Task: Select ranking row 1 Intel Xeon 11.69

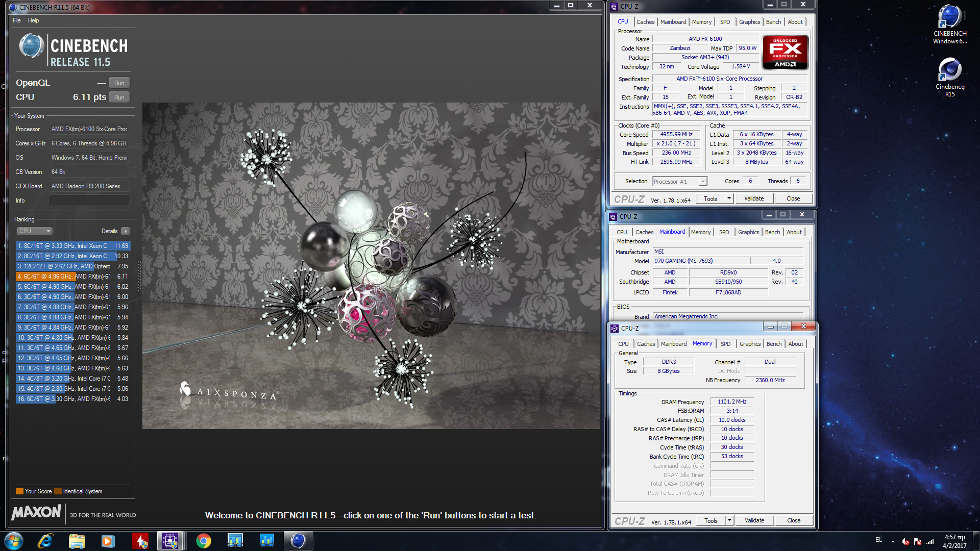Action: (x=73, y=246)
